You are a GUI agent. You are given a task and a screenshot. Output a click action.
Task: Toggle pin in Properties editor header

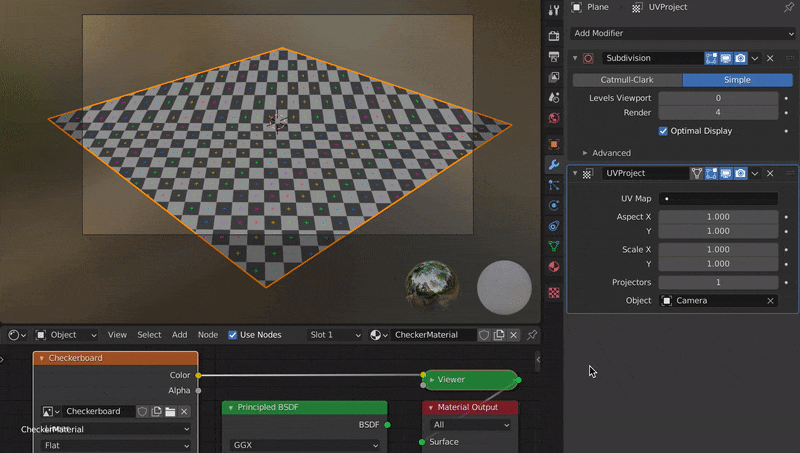click(789, 7)
